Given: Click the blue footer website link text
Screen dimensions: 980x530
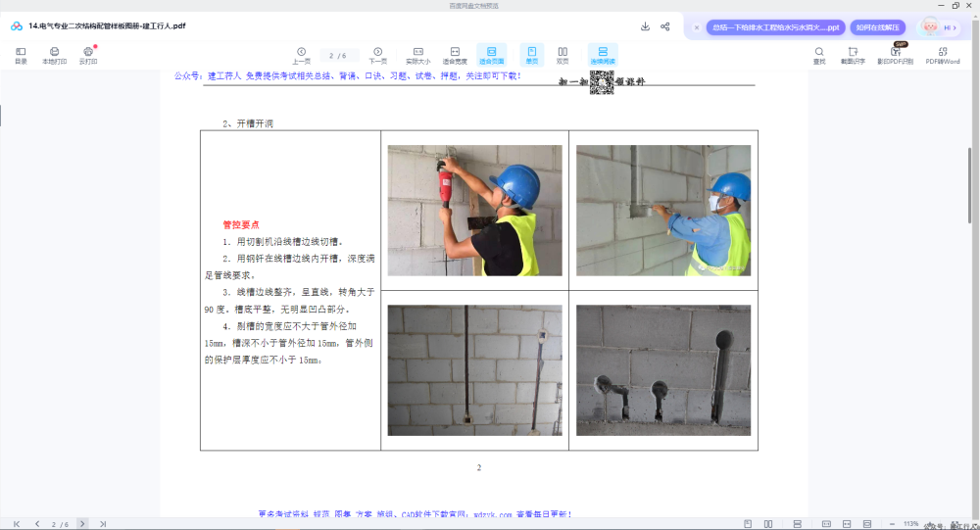Looking at the screenshot, I should coord(415,514).
